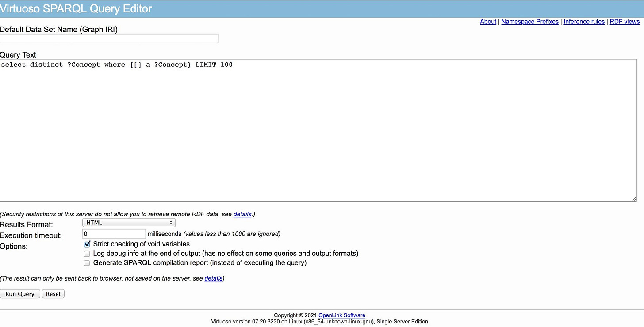Screen dimensions: 644x327
Task: Enable Log debug info option
Action: pos(87,254)
